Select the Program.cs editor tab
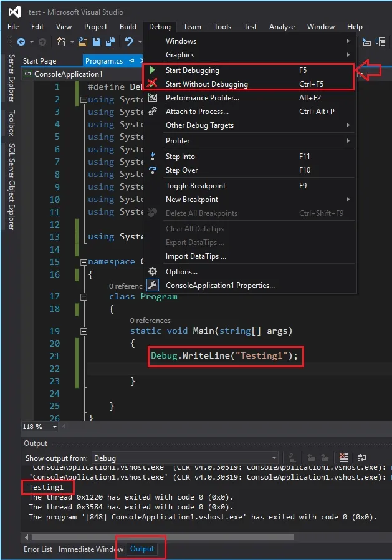The image size is (392, 560). coord(104,61)
